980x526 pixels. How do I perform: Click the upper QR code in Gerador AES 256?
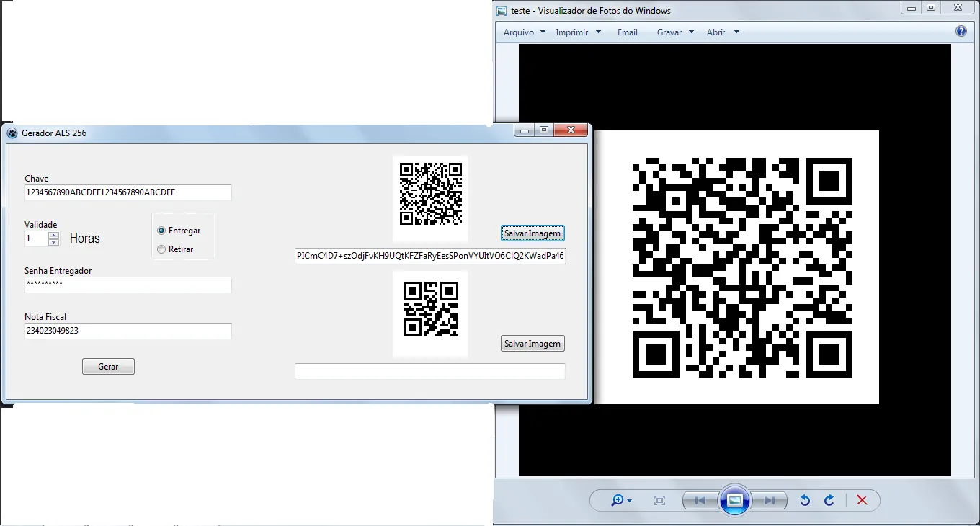431,194
